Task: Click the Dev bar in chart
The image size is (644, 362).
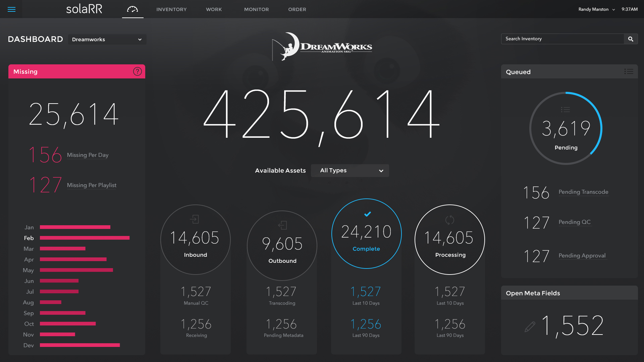Action: click(x=80, y=345)
